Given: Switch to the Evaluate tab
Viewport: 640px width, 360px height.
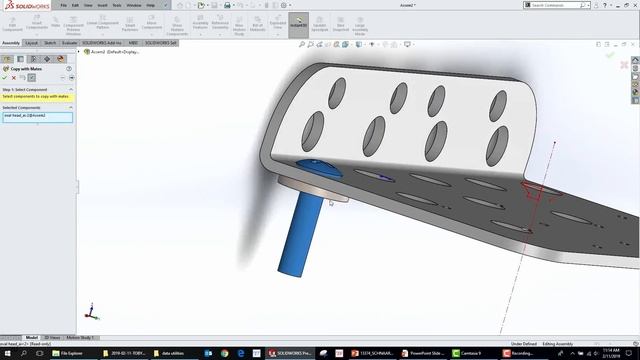Looking at the screenshot, I should (69, 43).
